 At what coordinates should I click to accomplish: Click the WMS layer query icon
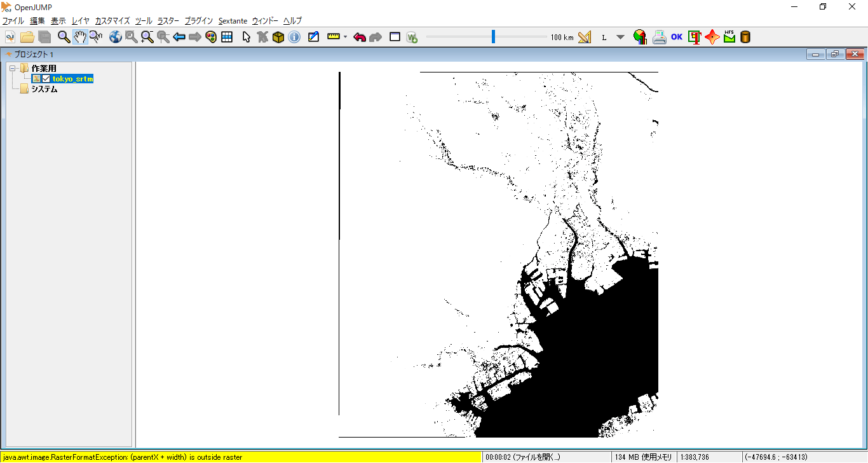412,37
